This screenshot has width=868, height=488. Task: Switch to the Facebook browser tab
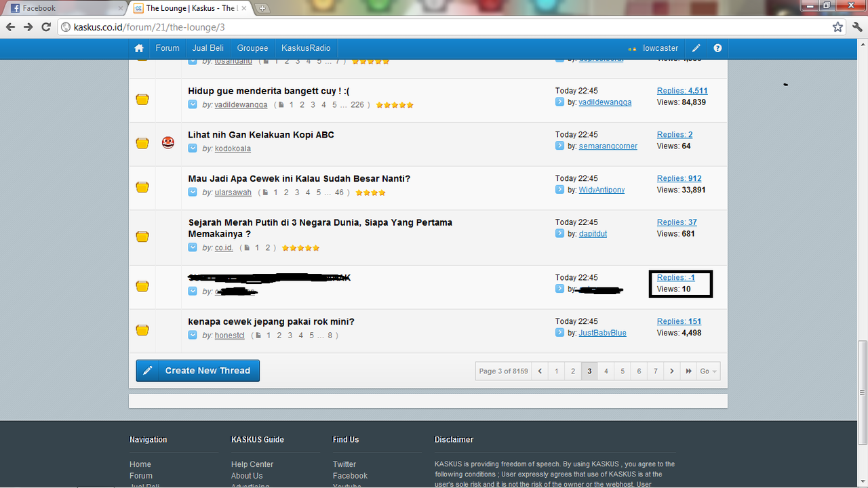pos(64,8)
